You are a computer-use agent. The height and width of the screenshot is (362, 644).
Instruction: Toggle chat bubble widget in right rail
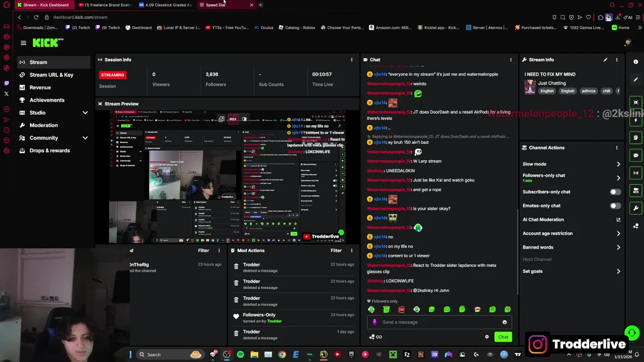[x=636, y=155]
